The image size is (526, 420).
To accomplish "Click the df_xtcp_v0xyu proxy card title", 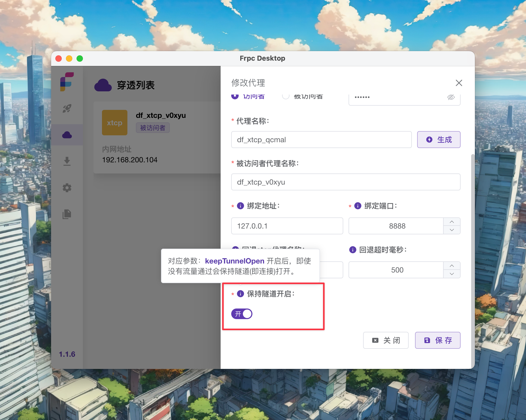I will coord(161,115).
